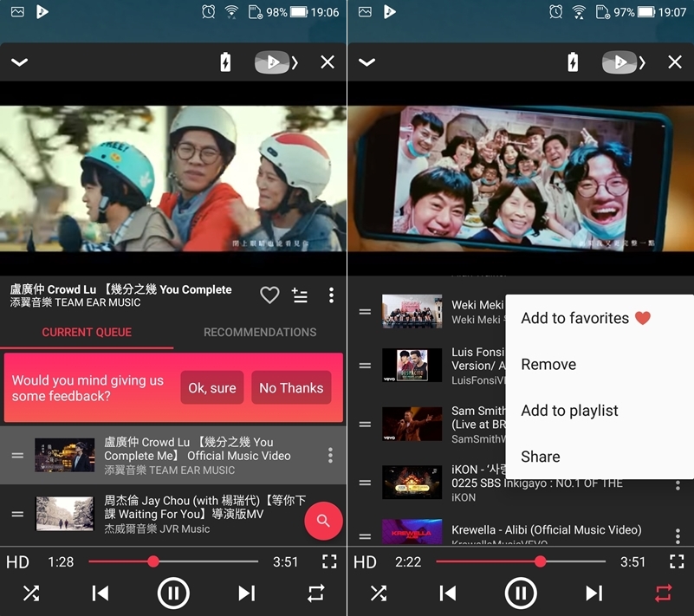Viewport: 694px width, 616px height.
Task: Select the Weki Meki video thumbnail
Action: click(412, 312)
